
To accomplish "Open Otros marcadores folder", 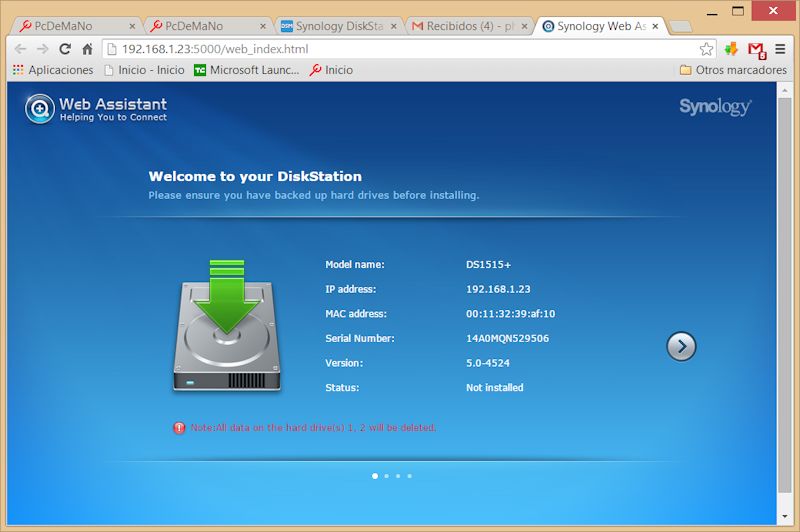I will tap(733, 70).
